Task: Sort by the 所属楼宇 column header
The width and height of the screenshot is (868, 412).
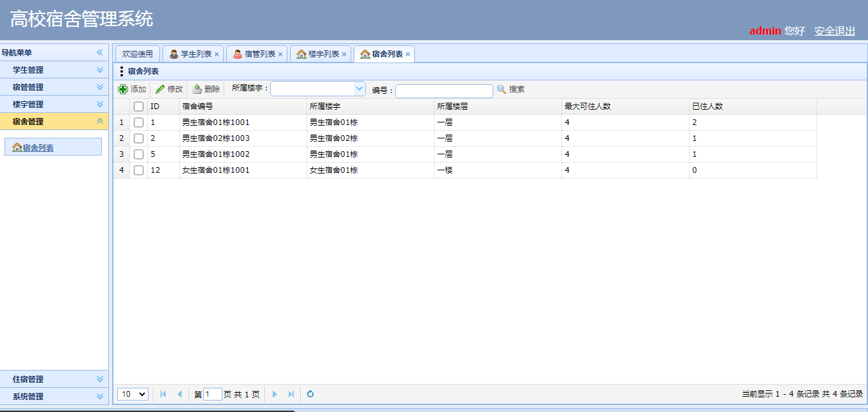Action: click(370, 107)
